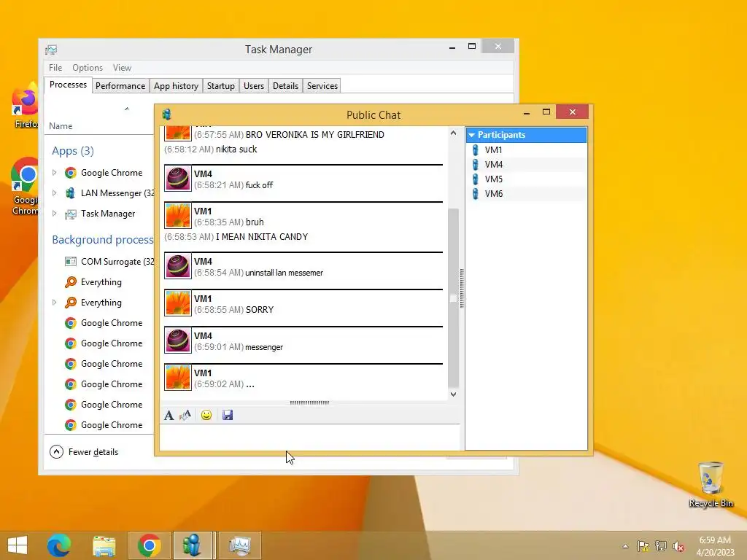Switch to the Users tab

point(253,86)
